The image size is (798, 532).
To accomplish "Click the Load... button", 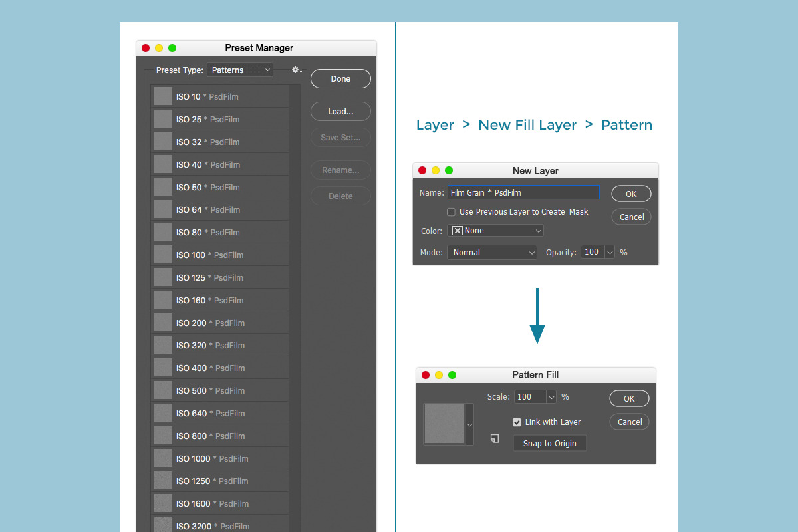I will [340, 112].
